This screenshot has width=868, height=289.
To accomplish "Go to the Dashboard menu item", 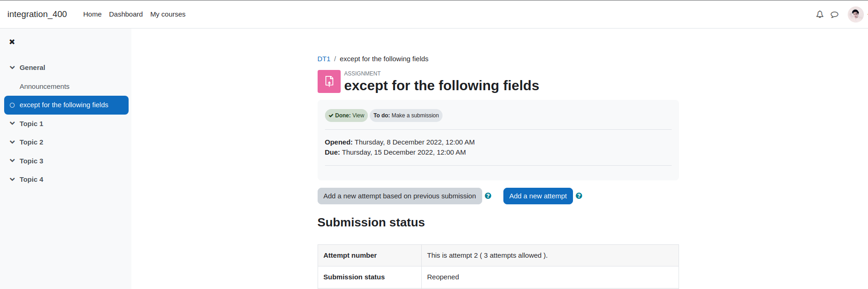I will pyautogui.click(x=126, y=14).
